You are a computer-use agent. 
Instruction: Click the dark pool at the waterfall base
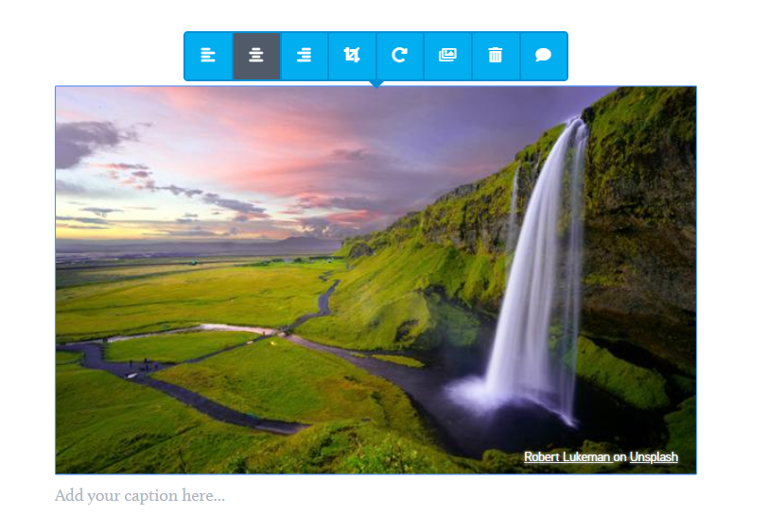(489, 420)
